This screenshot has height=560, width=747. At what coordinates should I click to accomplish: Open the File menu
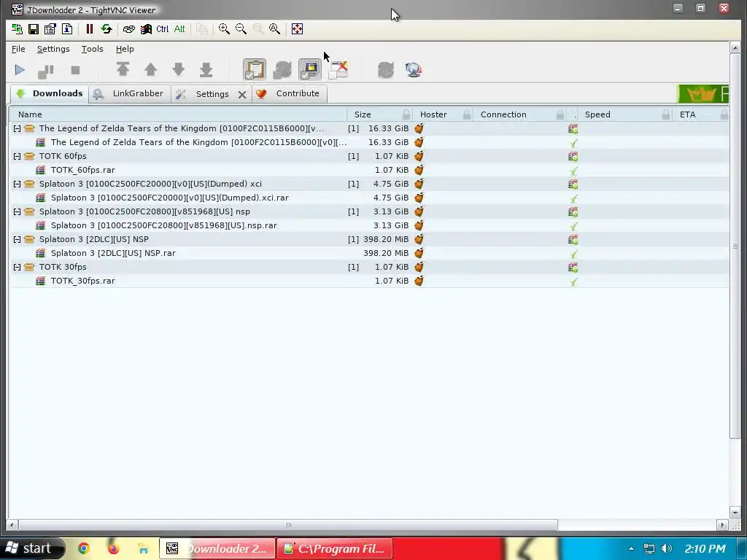pos(18,49)
